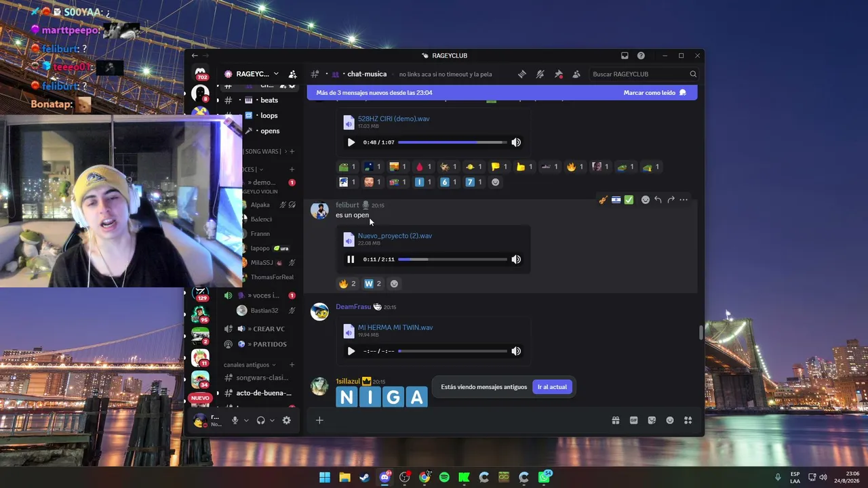Add a reaction below the 528HZ CIRI message
This screenshot has height=488, width=868.
pyautogui.click(x=495, y=182)
